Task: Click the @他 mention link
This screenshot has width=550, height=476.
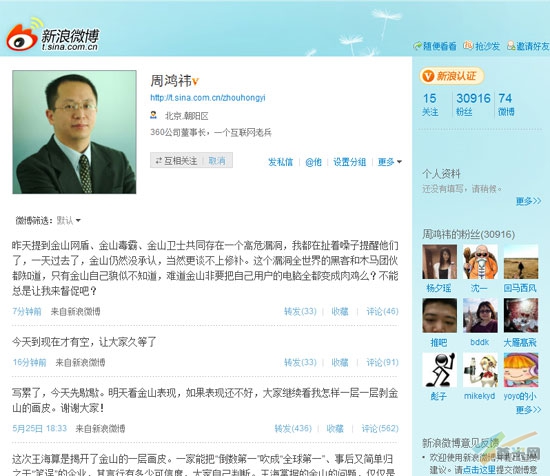Action: tap(313, 162)
